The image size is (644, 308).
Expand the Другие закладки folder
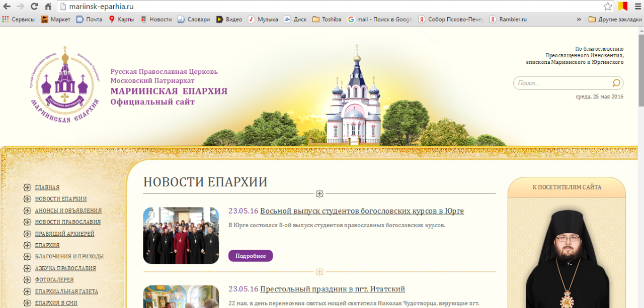615,20
